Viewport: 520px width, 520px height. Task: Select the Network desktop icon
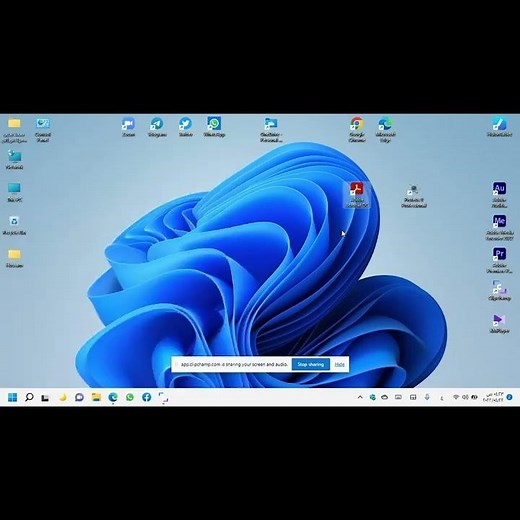pyautogui.click(x=14, y=159)
